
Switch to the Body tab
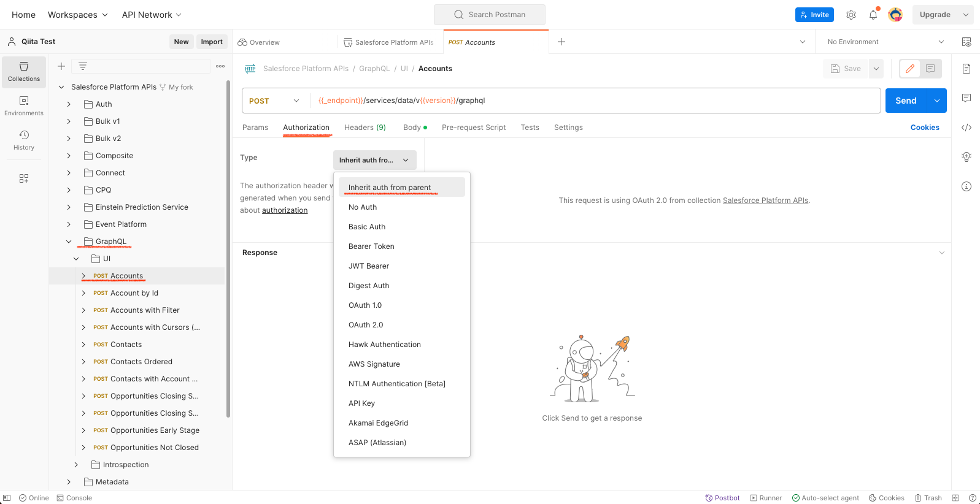(x=415, y=128)
